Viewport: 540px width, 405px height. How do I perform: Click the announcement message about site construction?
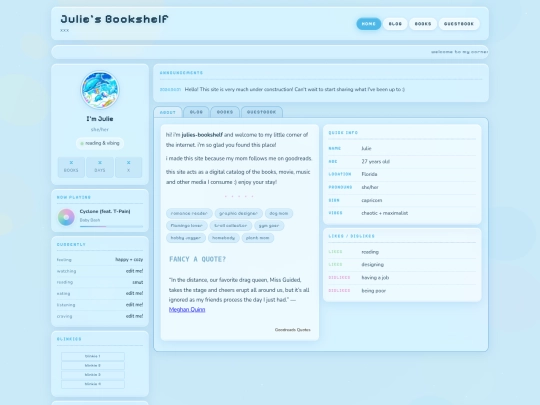(x=295, y=90)
